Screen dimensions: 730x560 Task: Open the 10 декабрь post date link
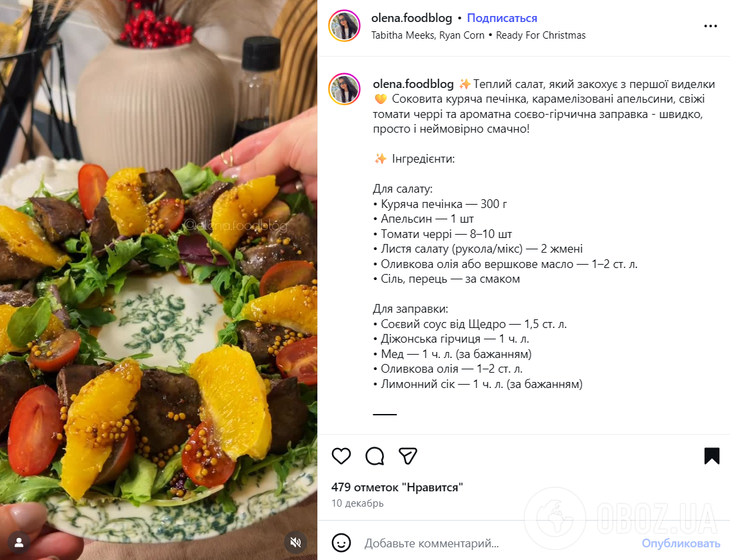click(x=357, y=503)
